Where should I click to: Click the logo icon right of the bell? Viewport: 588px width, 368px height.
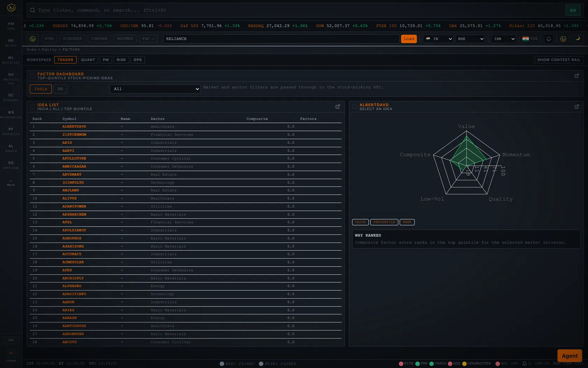563,39
